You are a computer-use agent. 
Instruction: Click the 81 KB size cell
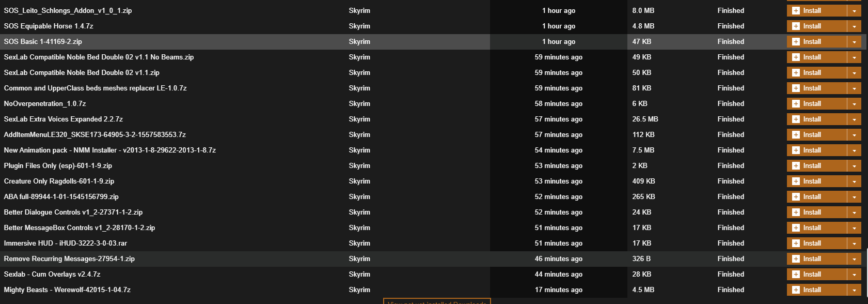641,88
